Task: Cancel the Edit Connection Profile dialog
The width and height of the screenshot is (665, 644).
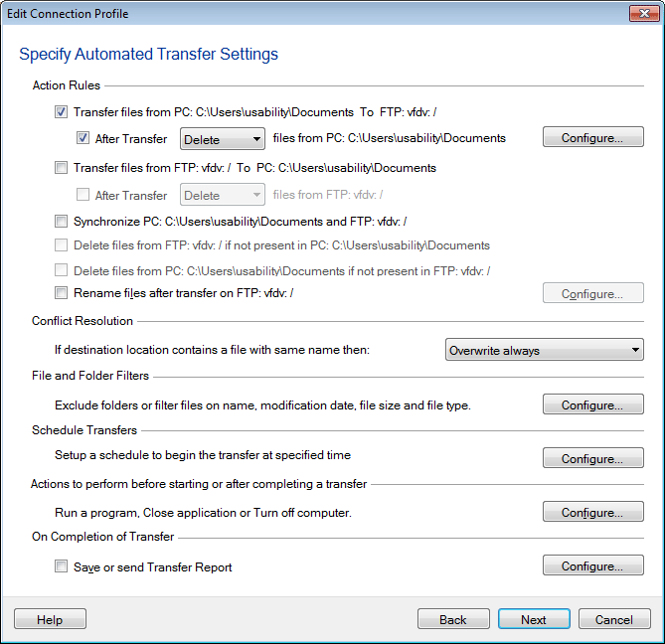Action: 614,619
